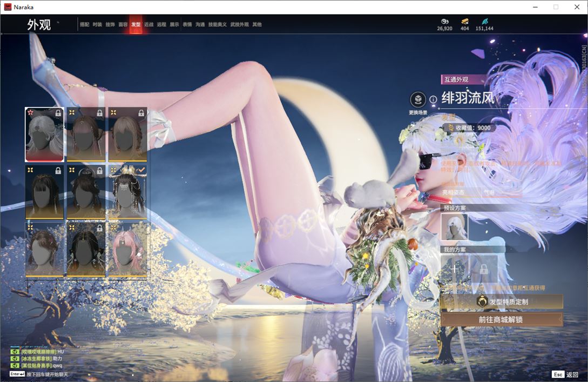Click the 收藏值: 9000 text
This screenshot has height=382, width=588.
(x=473, y=128)
